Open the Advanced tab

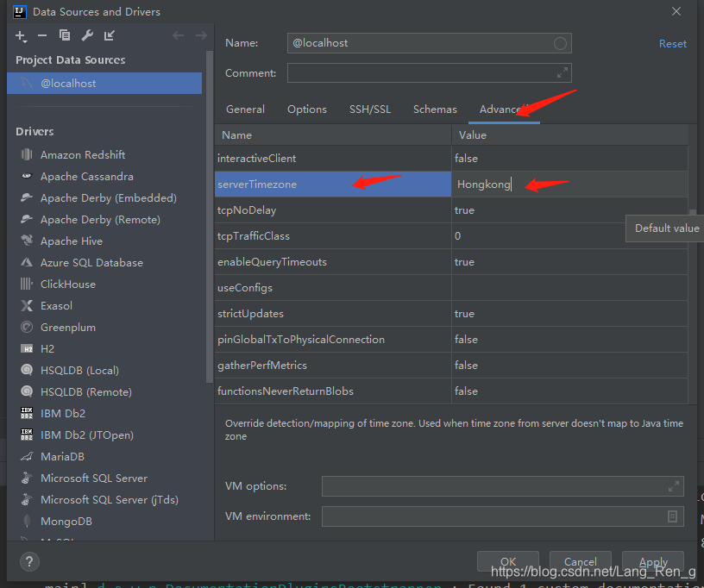[x=504, y=109]
